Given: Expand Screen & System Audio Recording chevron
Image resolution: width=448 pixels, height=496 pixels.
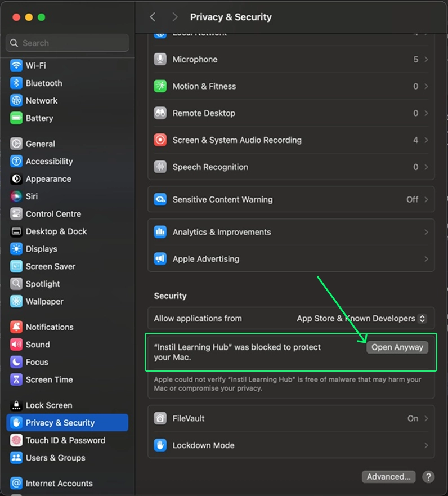Looking at the screenshot, I should pos(426,140).
